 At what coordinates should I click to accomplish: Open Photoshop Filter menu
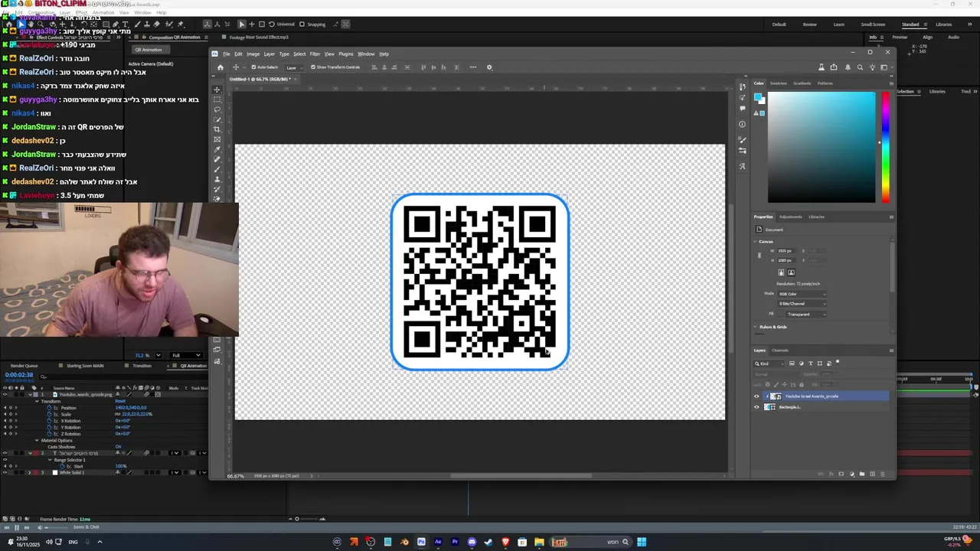point(315,54)
